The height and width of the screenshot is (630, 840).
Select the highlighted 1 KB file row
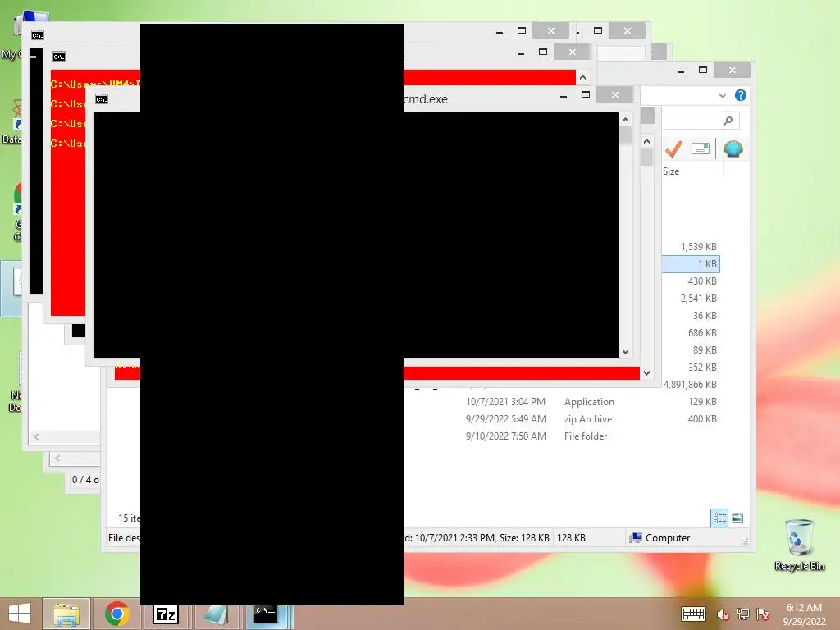[691, 263]
